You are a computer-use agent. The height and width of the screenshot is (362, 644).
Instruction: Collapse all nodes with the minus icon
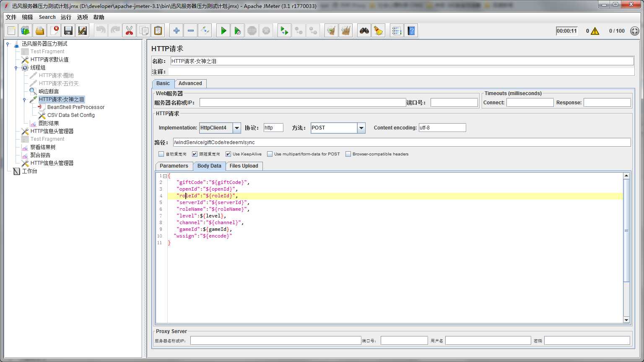coord(191,31)
